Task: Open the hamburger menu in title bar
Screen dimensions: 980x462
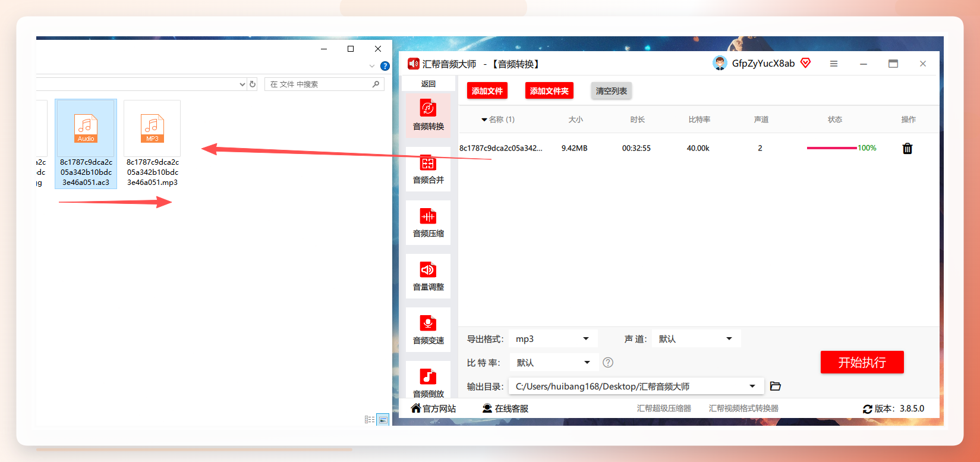Action: tap(834, 64)
